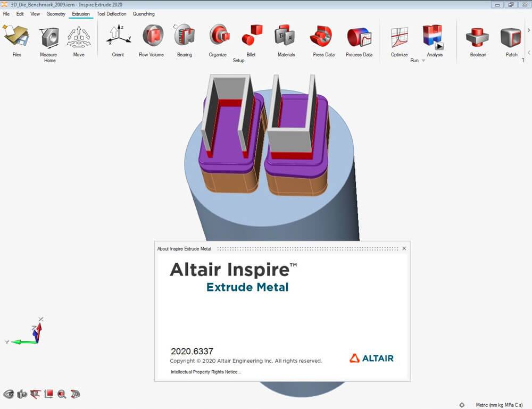The height and width of the screenshot is (409, 532).
Task: Run the Analysis tool
Action: (x=434, y=36)
